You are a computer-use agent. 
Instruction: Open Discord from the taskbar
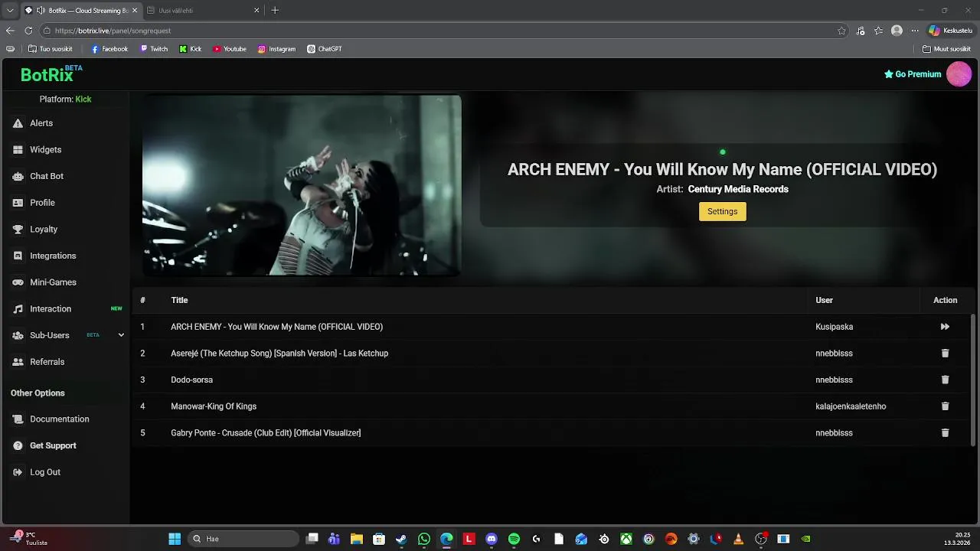(x=492, y=539)
